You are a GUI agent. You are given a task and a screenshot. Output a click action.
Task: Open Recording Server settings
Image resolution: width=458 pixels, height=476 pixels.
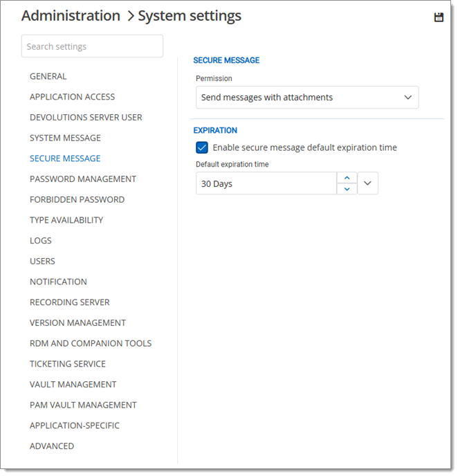click(70, 302)
